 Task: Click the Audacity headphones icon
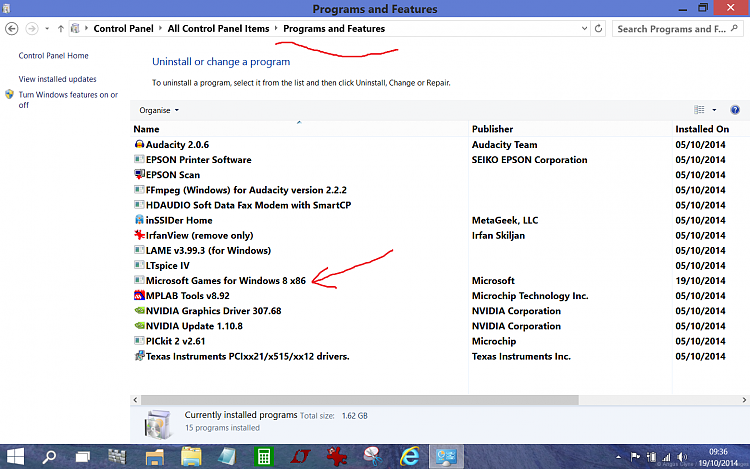coord(139,144)
